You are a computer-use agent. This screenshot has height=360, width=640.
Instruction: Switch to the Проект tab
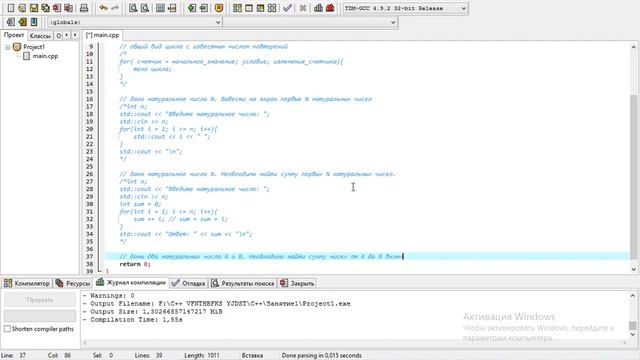[x=14, y=35]
